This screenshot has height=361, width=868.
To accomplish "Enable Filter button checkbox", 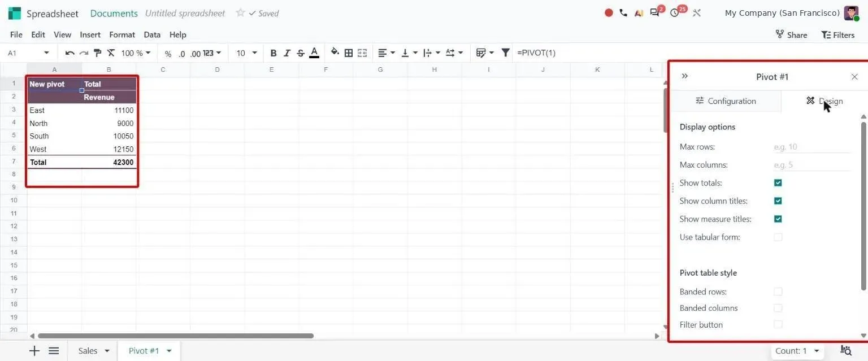I will 778,324.
